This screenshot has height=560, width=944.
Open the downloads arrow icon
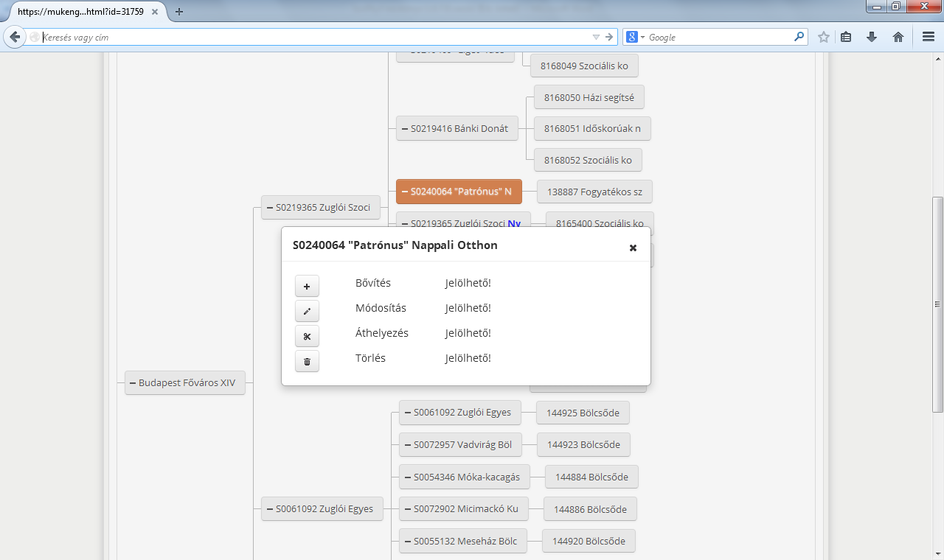pos(872,37)
